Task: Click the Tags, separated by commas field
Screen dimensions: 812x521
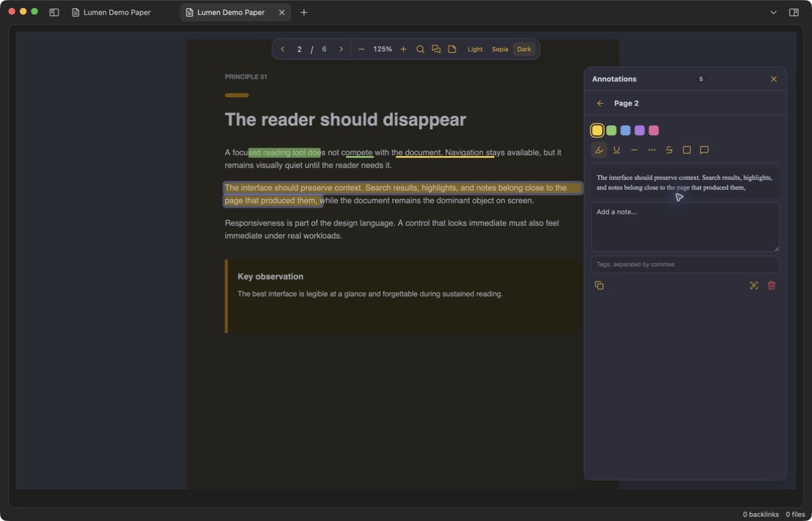Action: [685, 265]
